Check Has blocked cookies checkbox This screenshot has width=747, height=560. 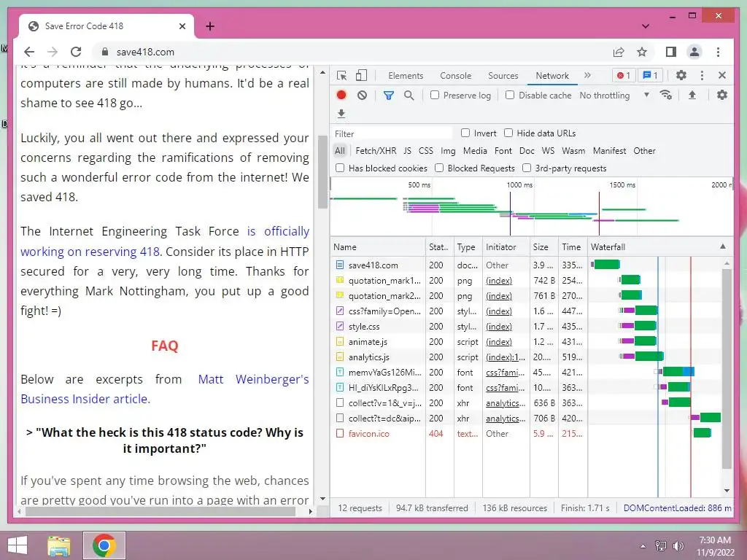pyautogui.click(x=340, y=168)
